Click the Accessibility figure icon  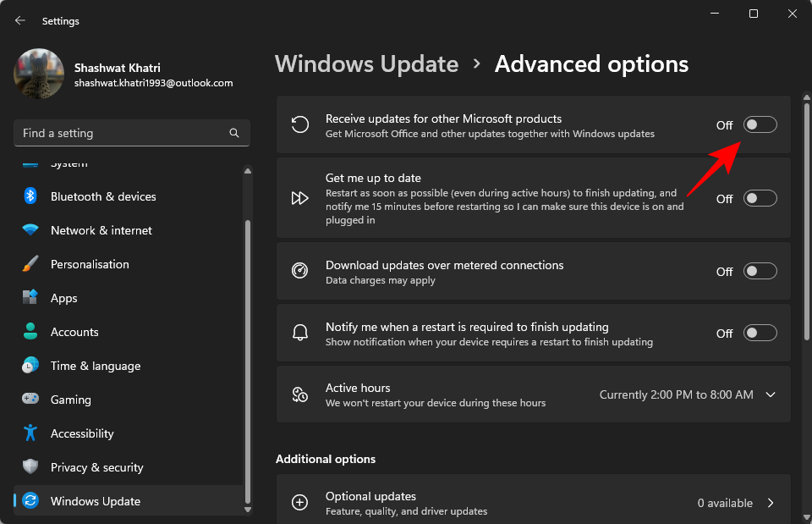point(30,433)
